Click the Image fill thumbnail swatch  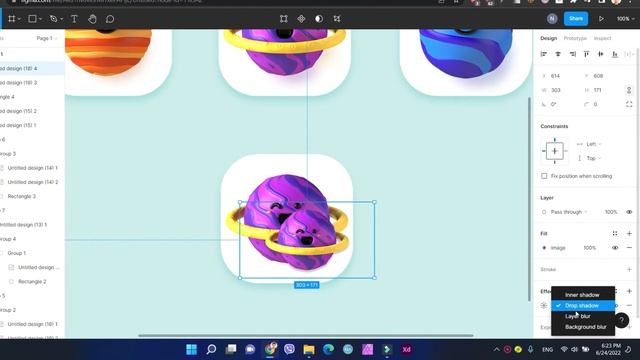[544, 248]
